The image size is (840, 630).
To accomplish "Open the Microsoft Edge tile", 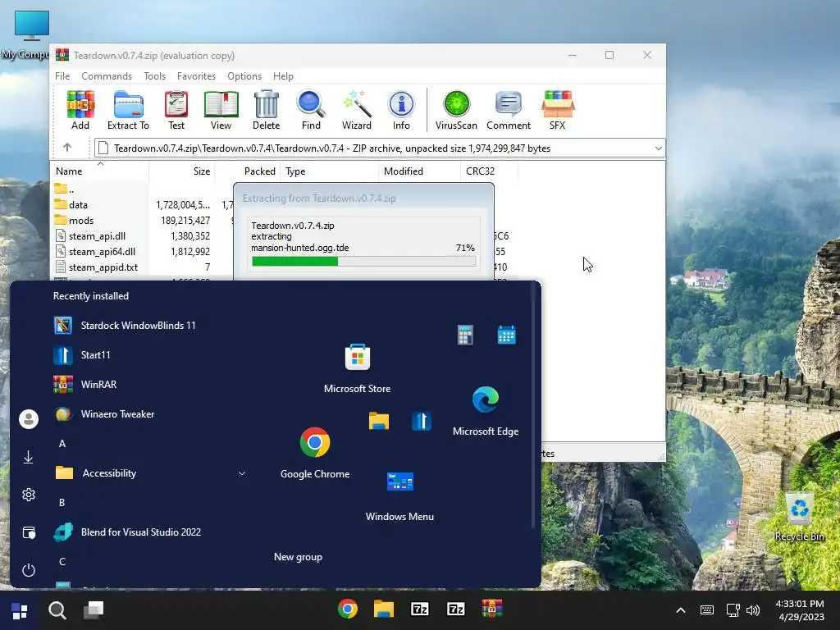I will coord(486,410).
